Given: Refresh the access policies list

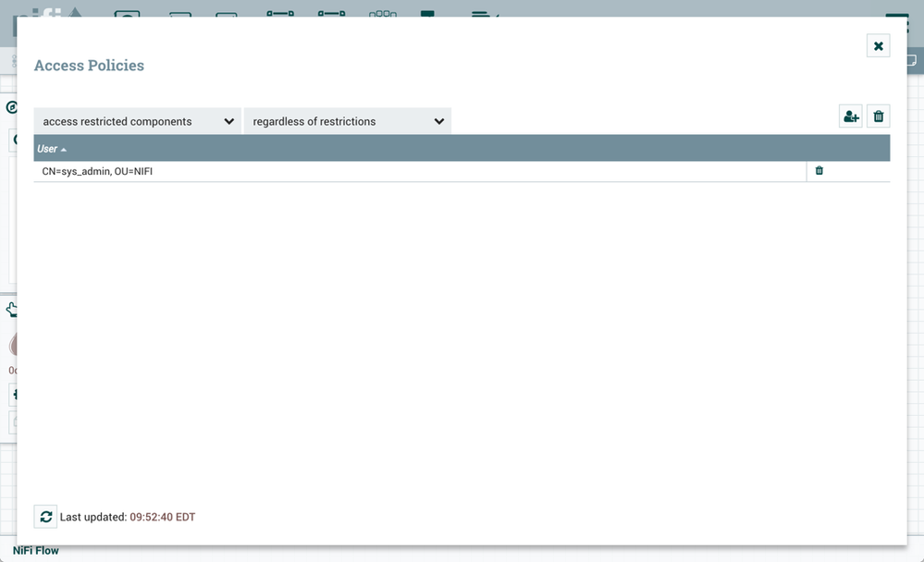Looking at the screenshot, I should click(x=45, y=516).
